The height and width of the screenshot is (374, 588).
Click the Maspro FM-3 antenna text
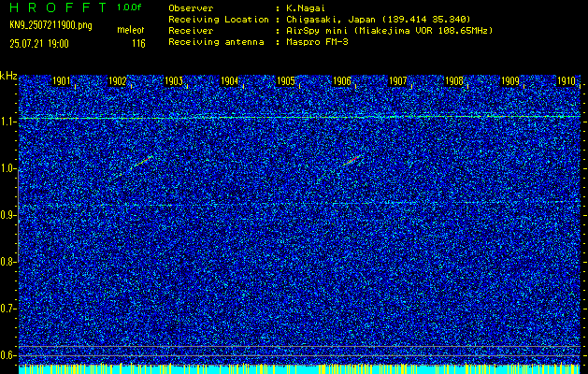point(317,42)
